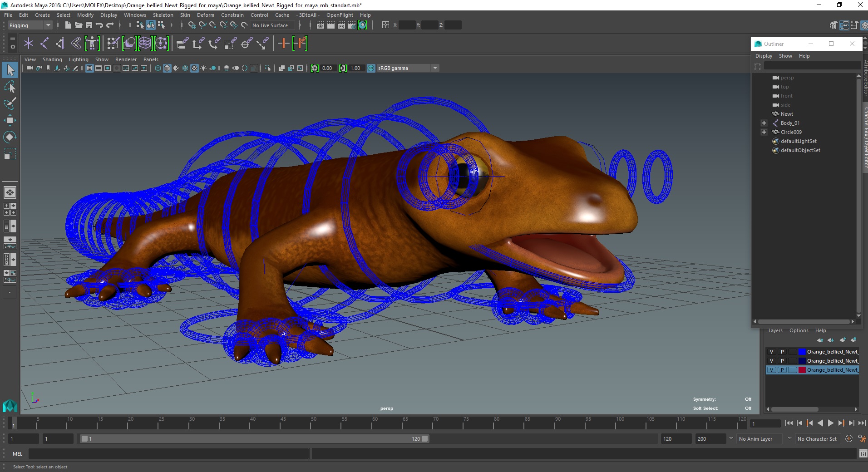Viewport: 868px width, 472px height.
Task: Play the animation forwards
Action: [830, 423]
